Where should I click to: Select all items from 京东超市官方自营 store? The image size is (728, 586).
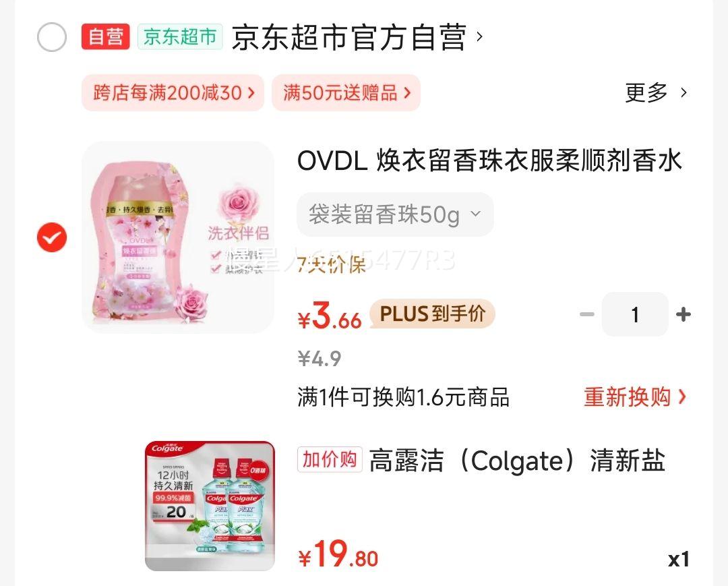tap(52, 37)
